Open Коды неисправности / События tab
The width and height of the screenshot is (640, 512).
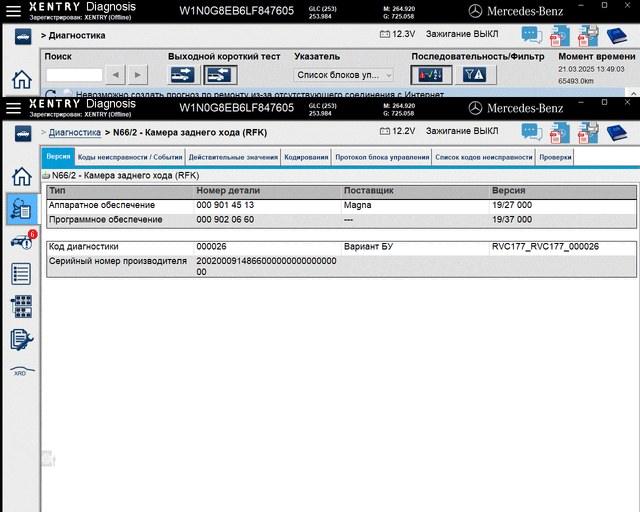coord(130,157)
